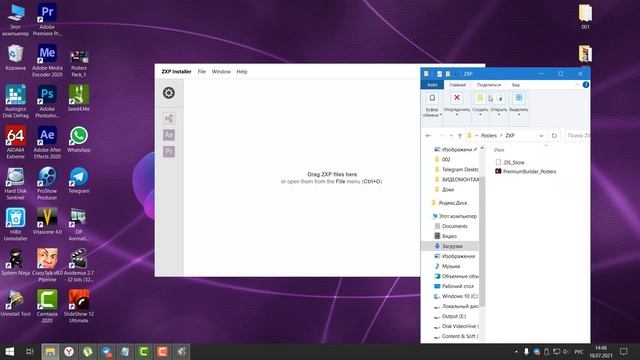The height and width of the screenshot is (360, 640).
Task: Expand the address bar history dropdown
Action: click(541, 136)
